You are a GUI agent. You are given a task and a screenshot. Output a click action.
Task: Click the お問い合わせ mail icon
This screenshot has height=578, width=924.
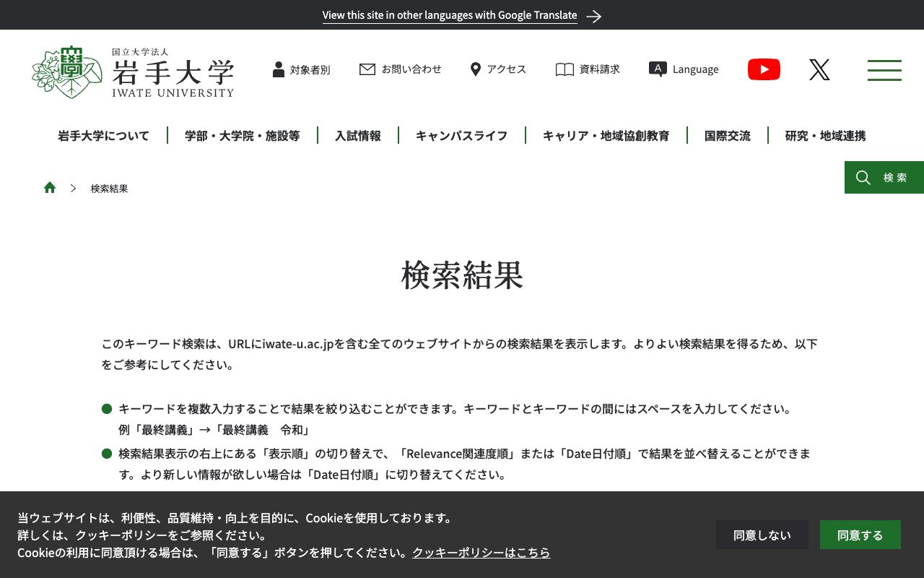(x=367, y=69)
